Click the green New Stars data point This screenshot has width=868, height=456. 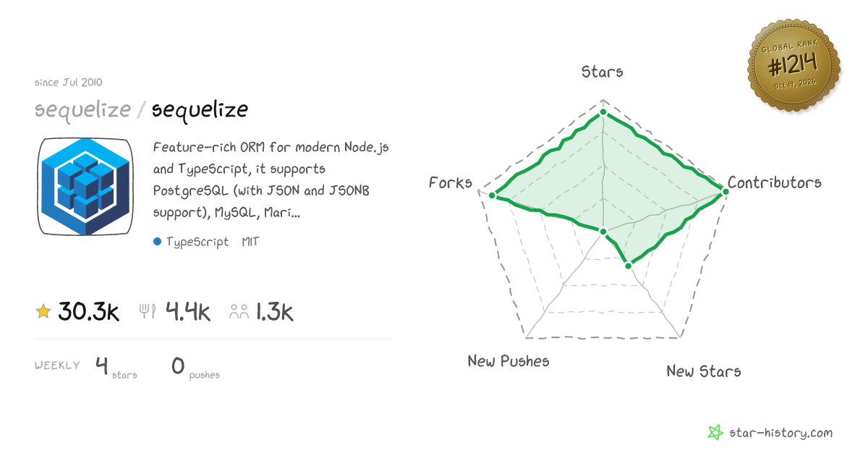(629, 266)
